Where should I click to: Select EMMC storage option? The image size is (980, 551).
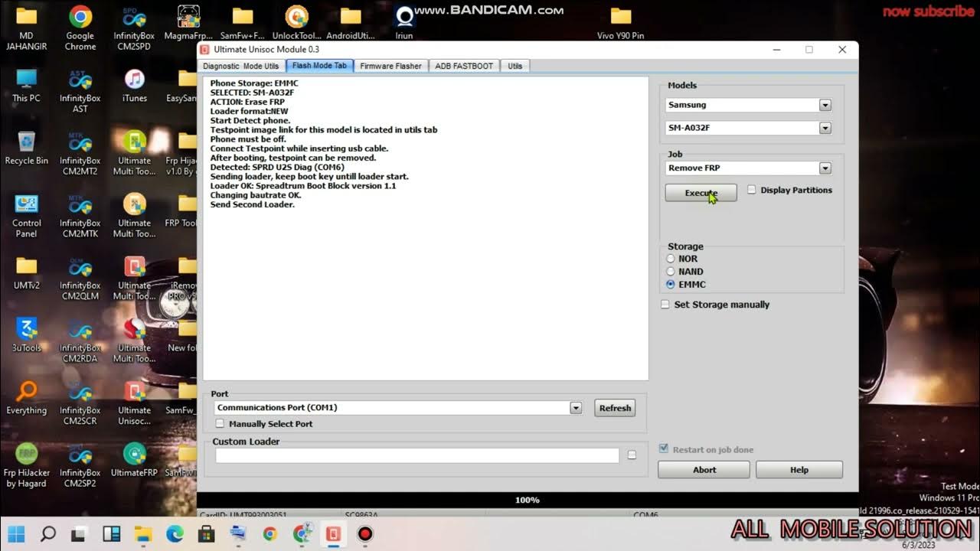tap(671, 284)
